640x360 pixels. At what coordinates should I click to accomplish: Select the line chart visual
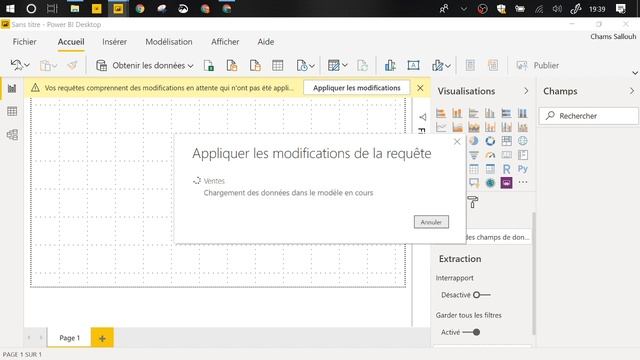click(x=441, y=127)
